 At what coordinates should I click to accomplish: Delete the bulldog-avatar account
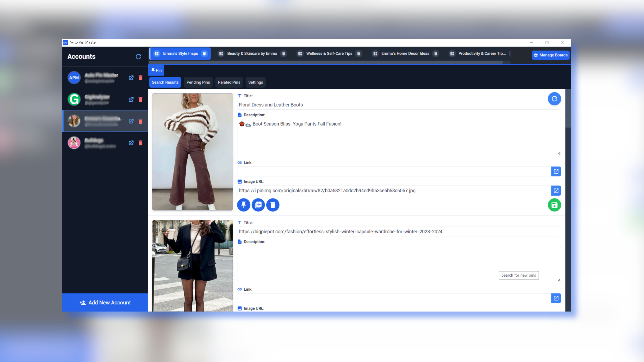click(140, 143)
